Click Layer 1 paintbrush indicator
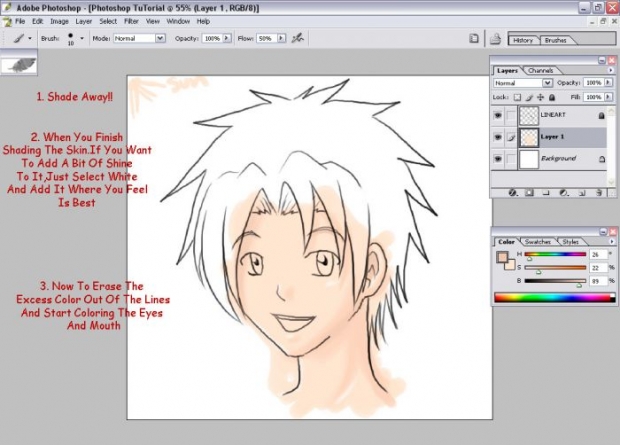This screenshot has width=620, height=445. click(511, 138)
